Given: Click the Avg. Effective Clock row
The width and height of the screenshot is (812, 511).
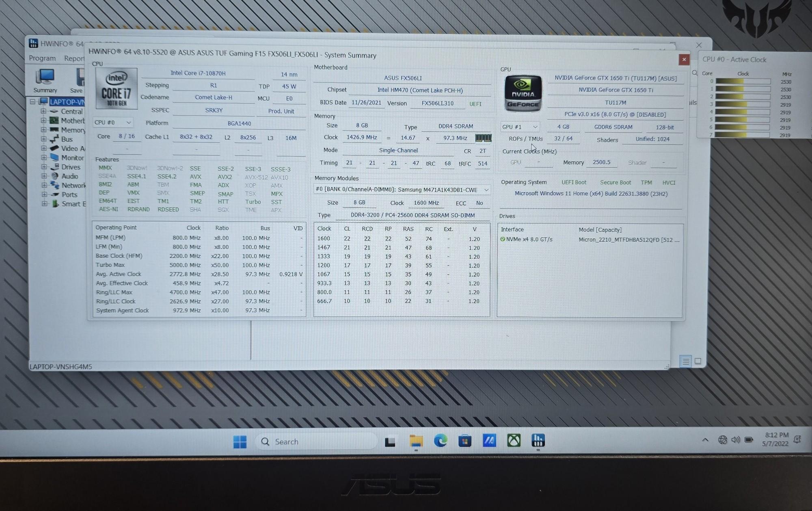Looking at the screenshot, I should pyautogui.click(x=199, y=283).
